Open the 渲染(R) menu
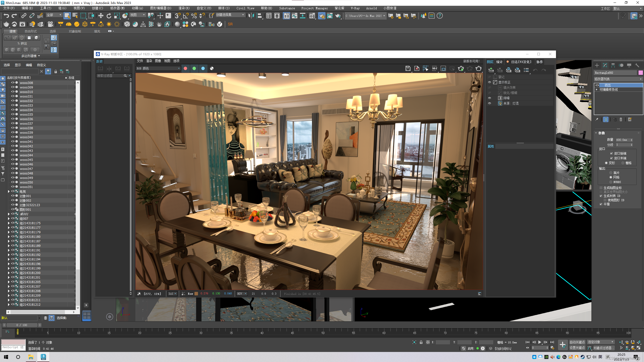Screen dimensions: 644x362 point(184,8)
